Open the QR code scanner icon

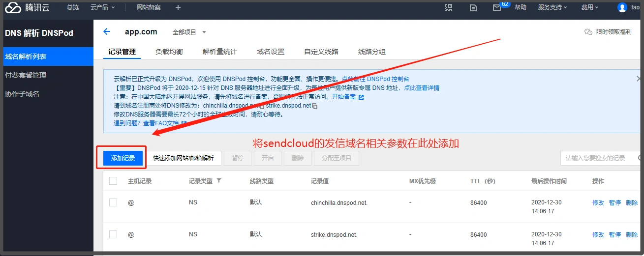pos(449,7)
